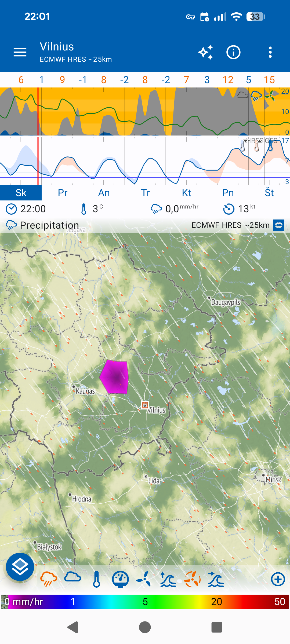Screen dimensions: 290x644
Task: Toggle the rain graph icon in upper chart
Action: 256,96
